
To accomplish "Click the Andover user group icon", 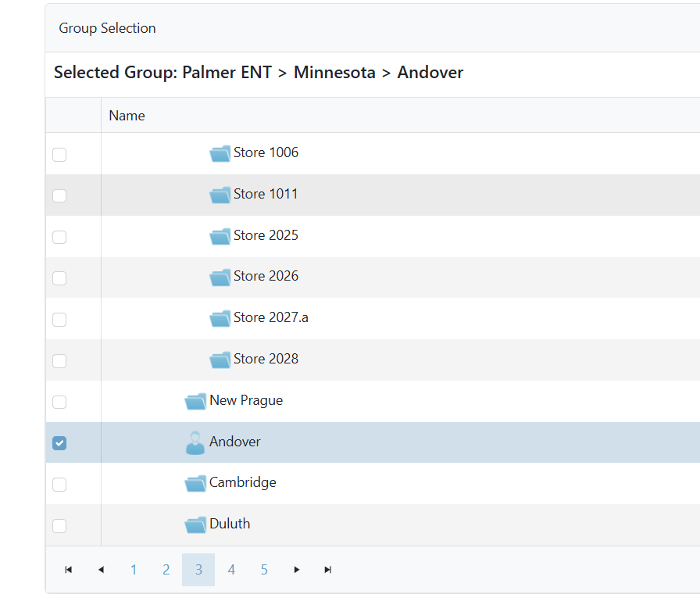I will click(x=195, y=442).
